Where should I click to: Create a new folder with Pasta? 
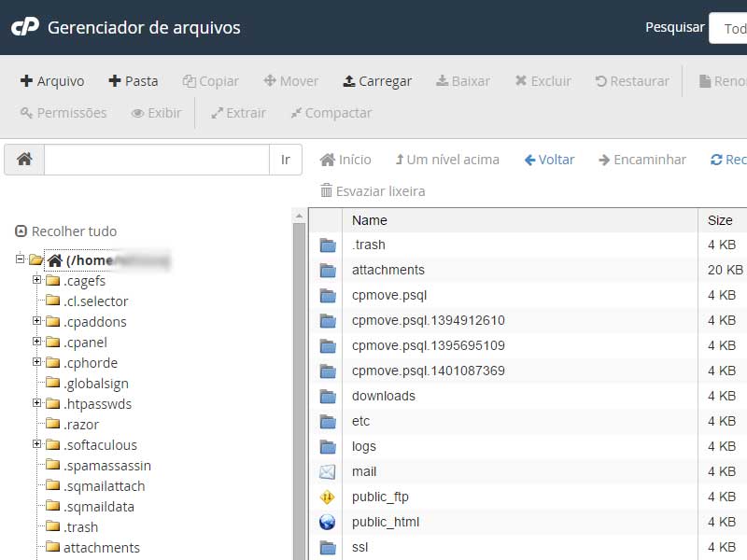[134, 81]
